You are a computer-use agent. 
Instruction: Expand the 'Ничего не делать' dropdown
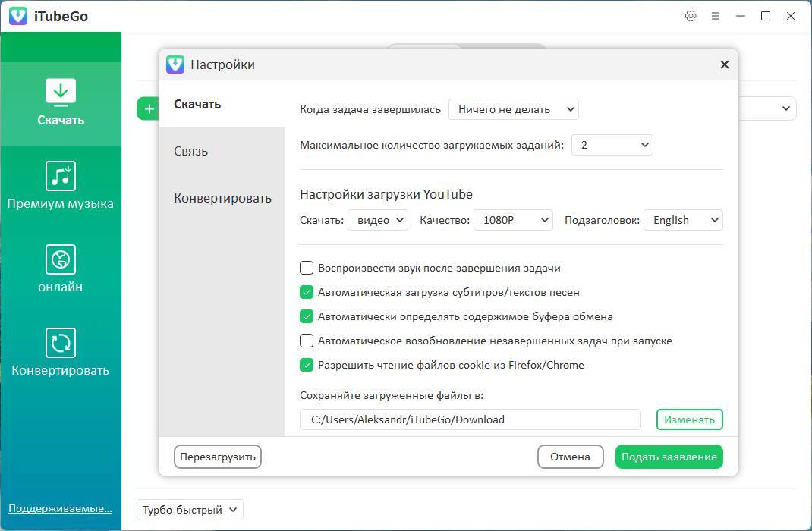[513, 109]
